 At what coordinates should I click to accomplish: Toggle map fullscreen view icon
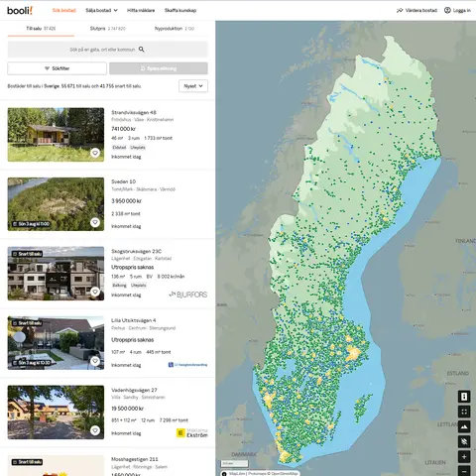pyautogui.click(x=464, y=412)
